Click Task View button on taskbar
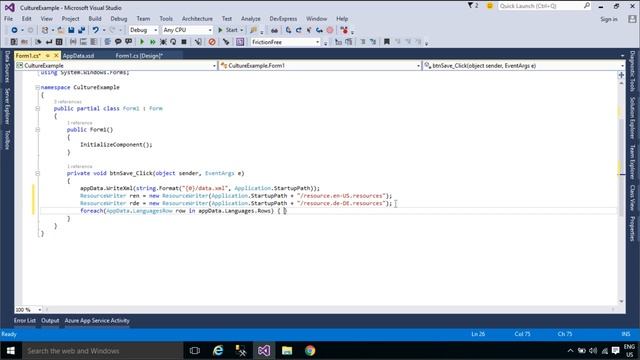Screen dimensions: 640x360 point(195,351)
